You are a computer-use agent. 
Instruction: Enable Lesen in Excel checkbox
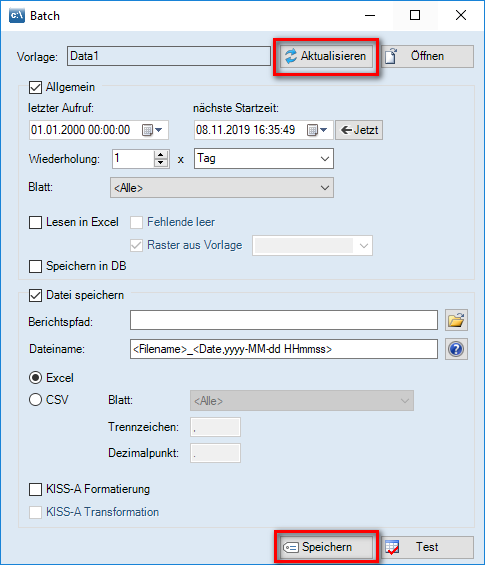(x=35, y=222)
